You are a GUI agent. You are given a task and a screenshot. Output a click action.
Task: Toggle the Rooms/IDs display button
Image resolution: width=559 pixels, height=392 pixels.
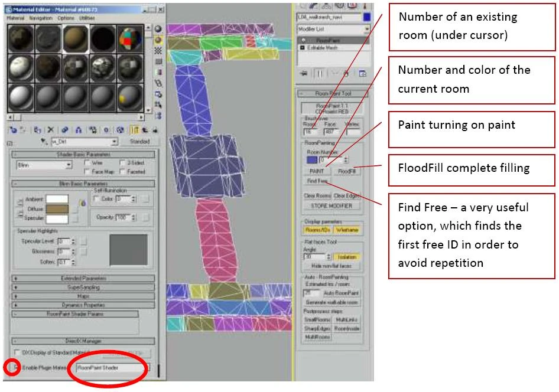pos(317,230)
